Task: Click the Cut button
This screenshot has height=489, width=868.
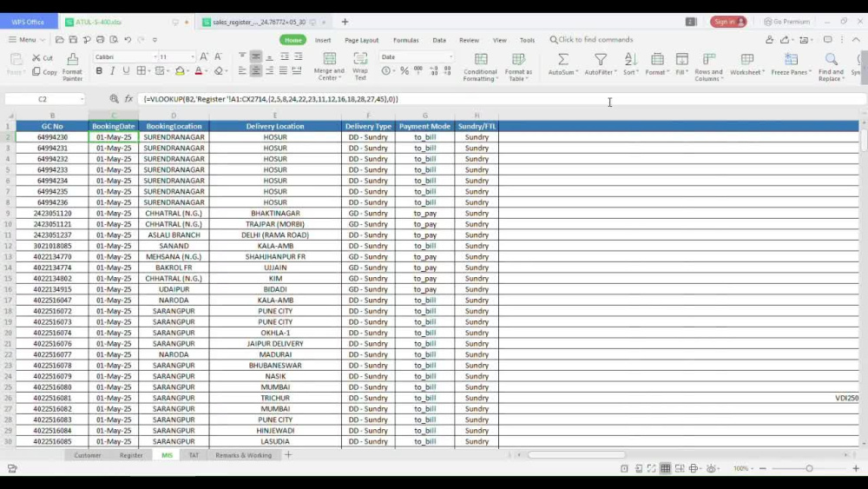Action: [42, 57]
